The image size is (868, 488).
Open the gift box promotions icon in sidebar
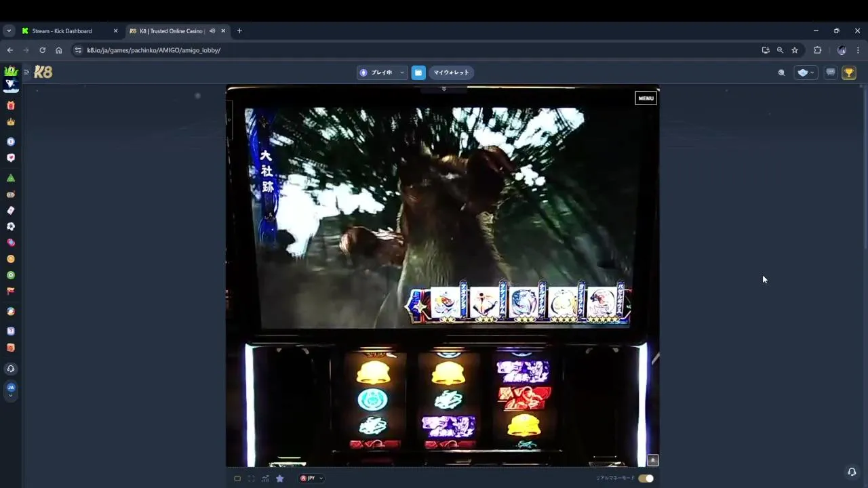[x=10, y=106]
